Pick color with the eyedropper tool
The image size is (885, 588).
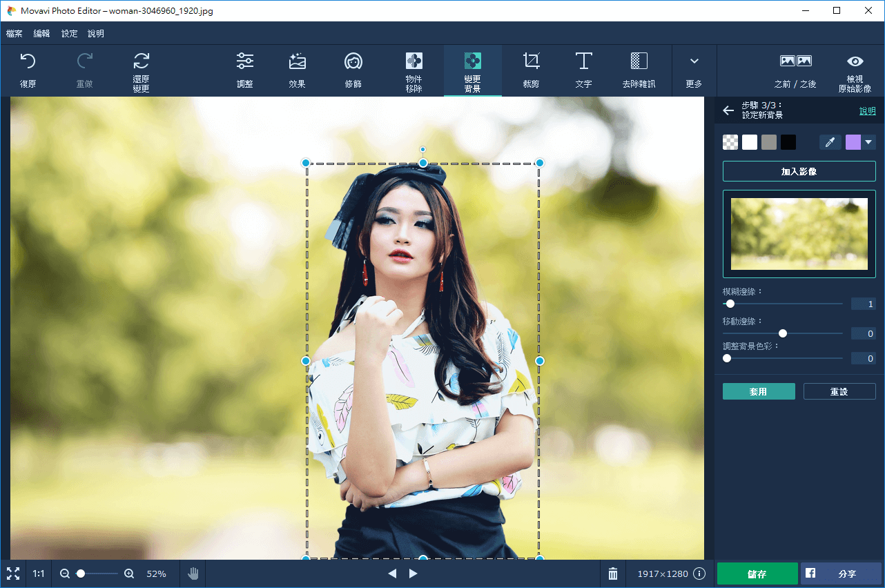point(830,142)
